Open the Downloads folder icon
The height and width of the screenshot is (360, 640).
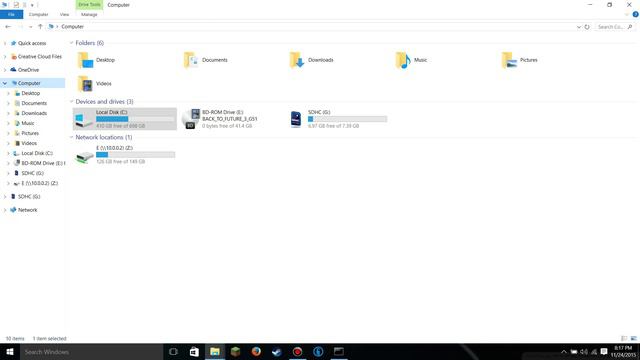[297, 60]
